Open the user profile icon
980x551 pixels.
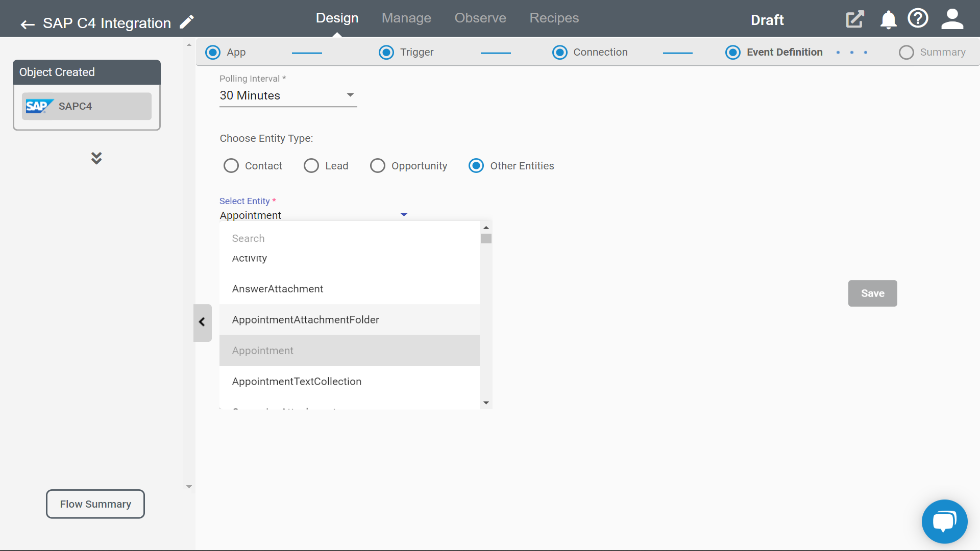(952, 19)
